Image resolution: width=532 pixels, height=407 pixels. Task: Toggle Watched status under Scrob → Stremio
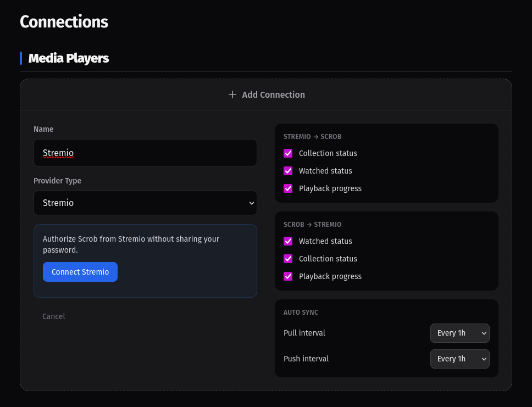coord(288,241)
